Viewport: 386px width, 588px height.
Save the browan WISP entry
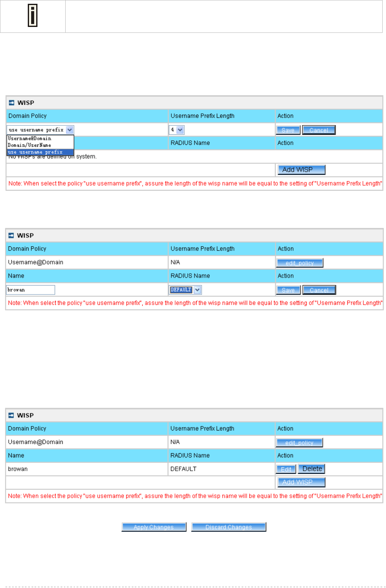(288, 290)
